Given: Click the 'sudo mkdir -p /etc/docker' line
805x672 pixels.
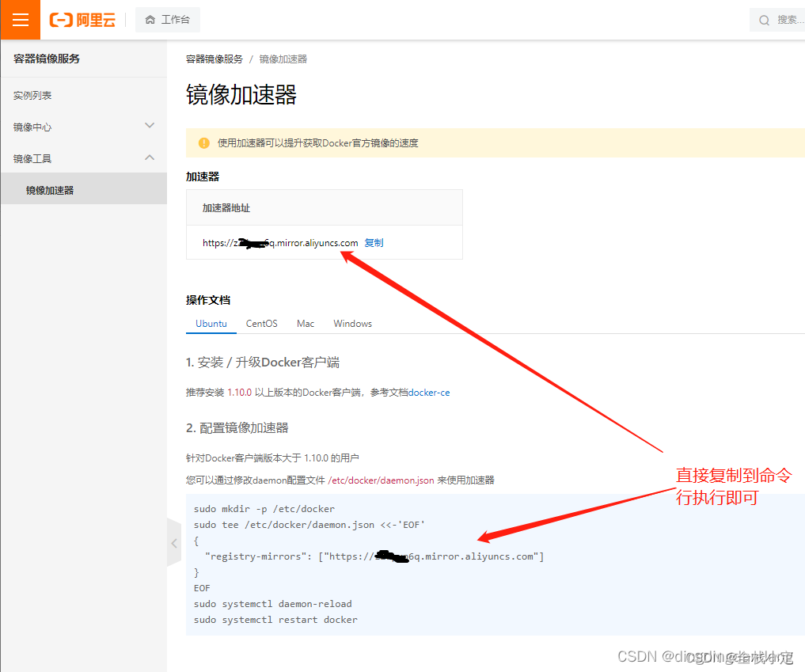Looking at the screenshot, I should click(x=264, y=509).
